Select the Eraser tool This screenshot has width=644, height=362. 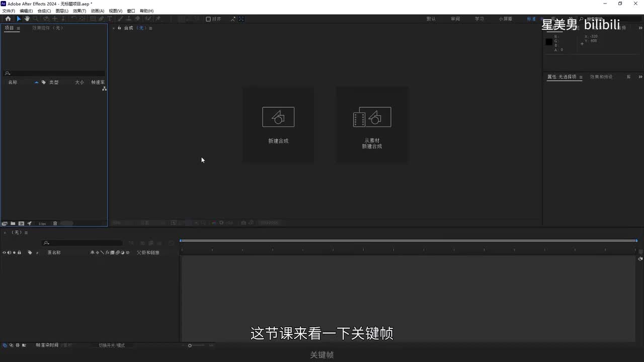click(x=138, y=19)
